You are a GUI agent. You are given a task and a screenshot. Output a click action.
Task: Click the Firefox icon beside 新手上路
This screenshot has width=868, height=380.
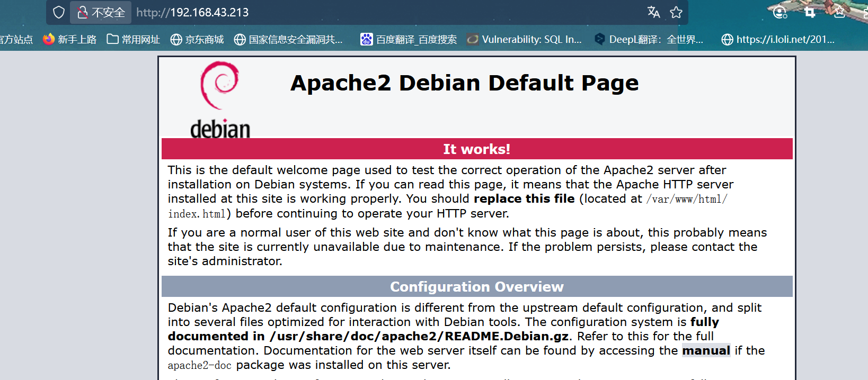[x=49, y=39]
